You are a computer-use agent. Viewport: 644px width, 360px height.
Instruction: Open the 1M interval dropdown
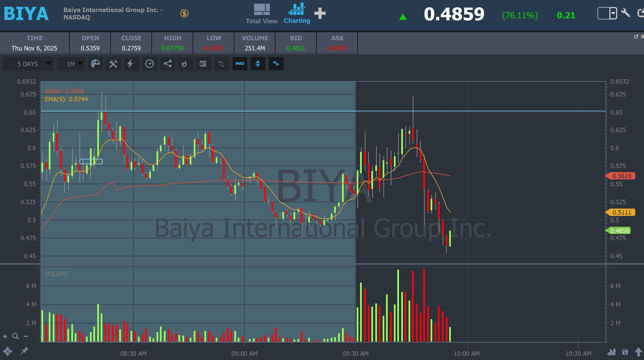point(71,64)
